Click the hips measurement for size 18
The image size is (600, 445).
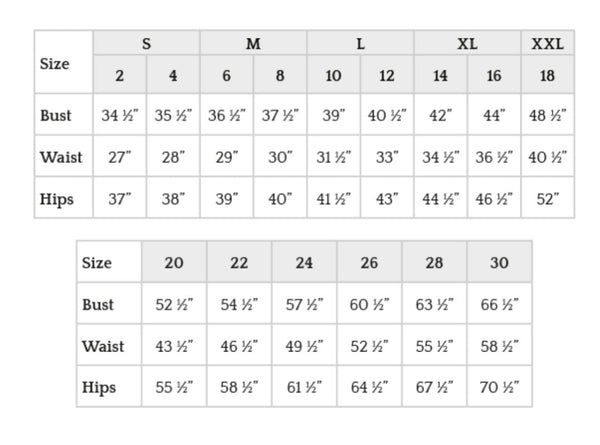(x=548, y=199)
